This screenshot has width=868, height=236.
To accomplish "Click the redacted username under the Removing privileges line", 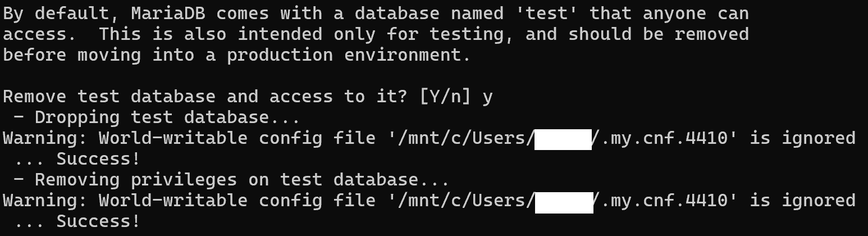I will 564,201.
